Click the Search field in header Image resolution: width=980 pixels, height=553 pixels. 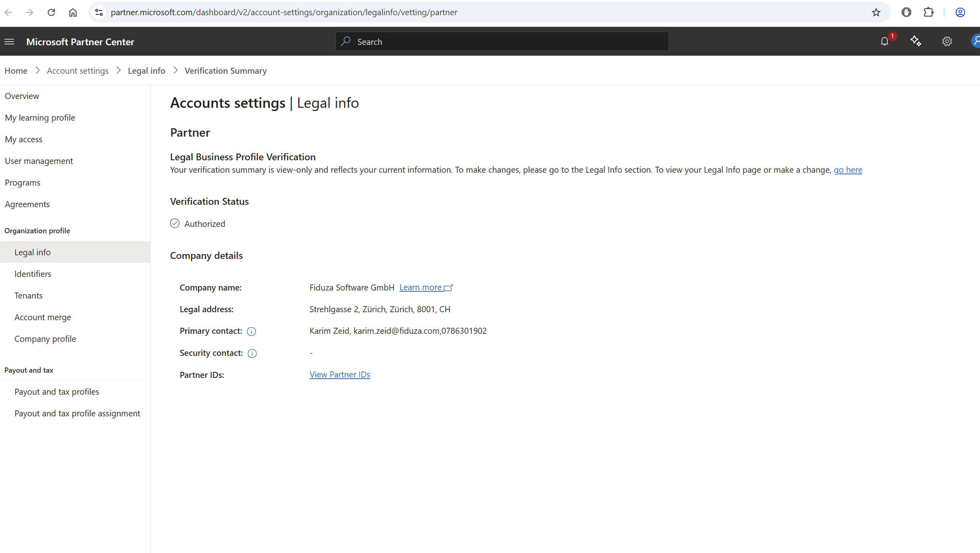(502, 42)
